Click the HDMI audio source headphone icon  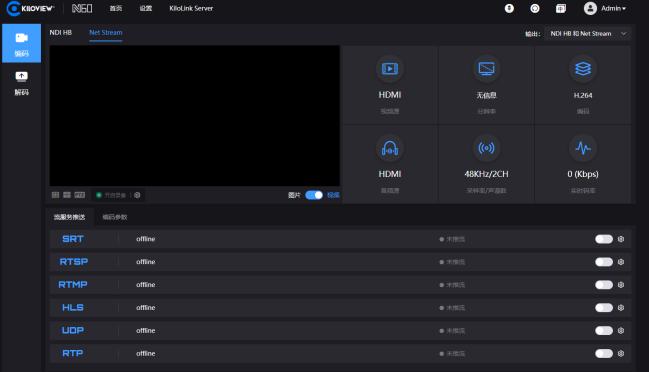[x=389, y=148]
